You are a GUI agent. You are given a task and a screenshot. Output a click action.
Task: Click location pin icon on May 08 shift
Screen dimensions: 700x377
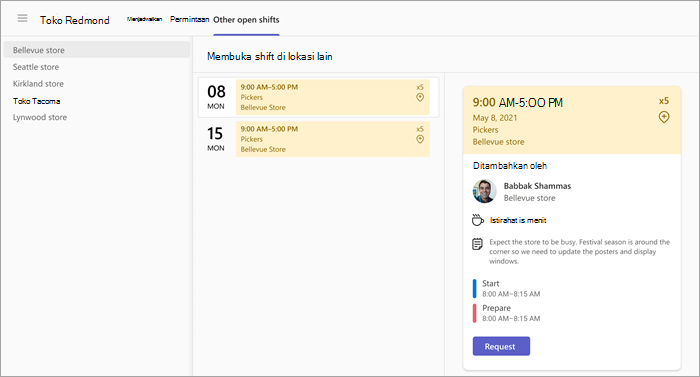420,97
